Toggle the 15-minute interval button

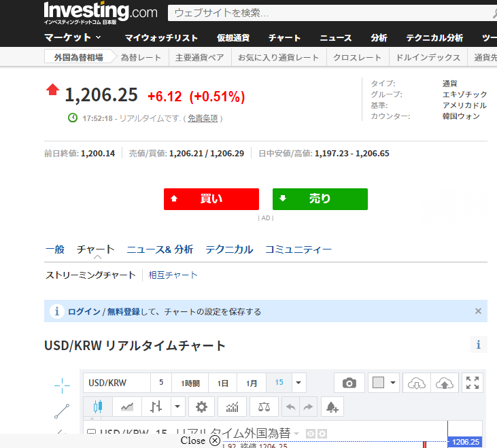pyautogui.click(x=279, y=383)
